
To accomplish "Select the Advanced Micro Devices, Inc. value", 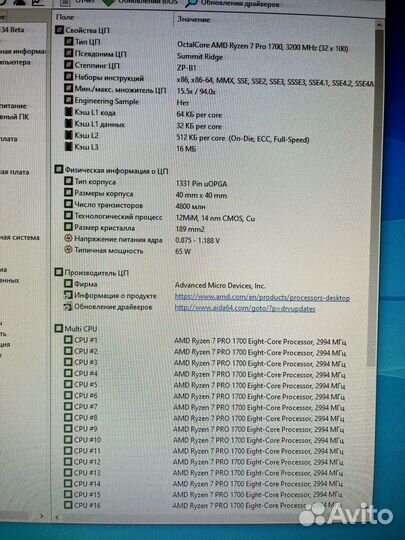I will [220, 285].
